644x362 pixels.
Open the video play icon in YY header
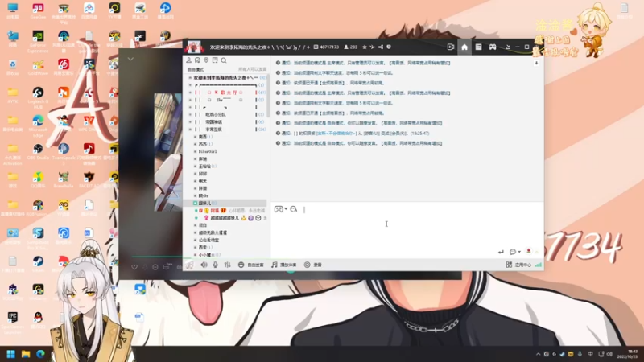451,47
